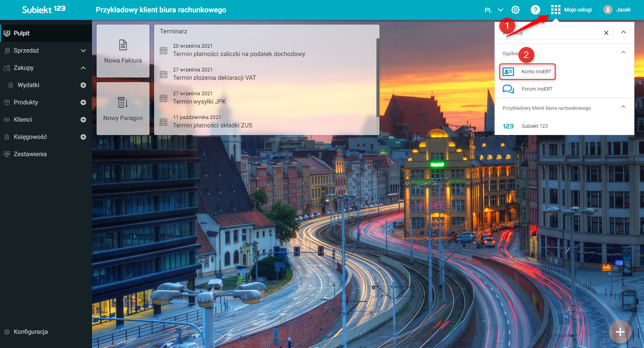Click calendar icon for 11 października 2021
Screen dimensions: 644x348
[x=164, y=122]
